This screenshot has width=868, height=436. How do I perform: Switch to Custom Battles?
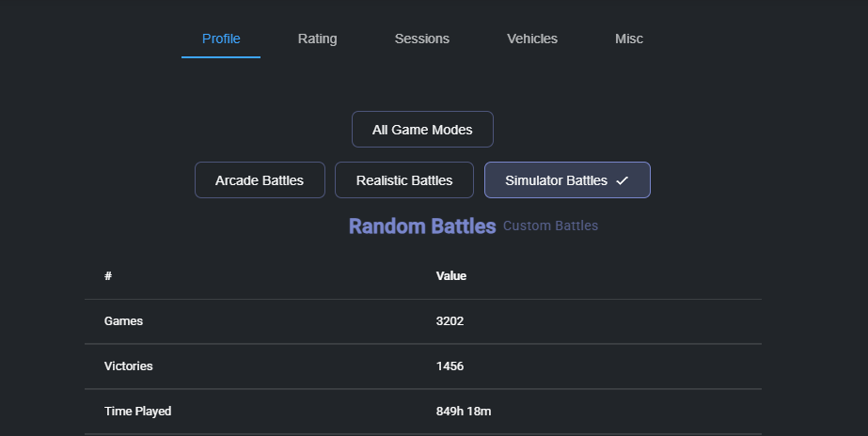point(550,226)
